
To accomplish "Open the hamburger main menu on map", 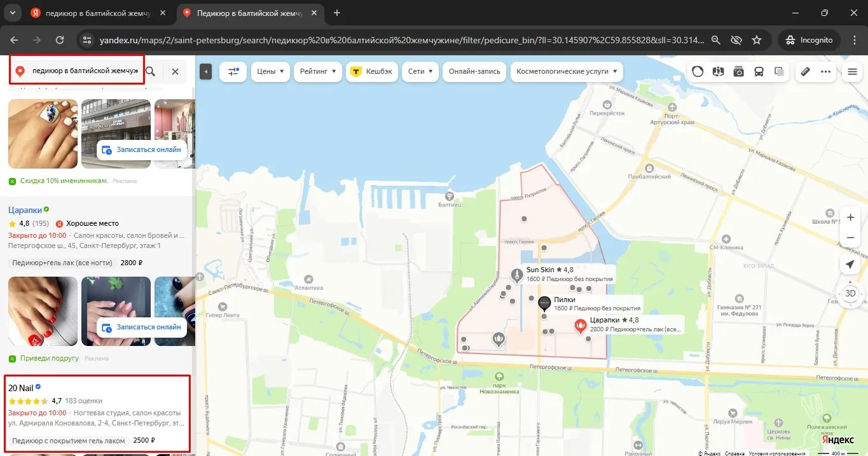I will pos(853,72).
